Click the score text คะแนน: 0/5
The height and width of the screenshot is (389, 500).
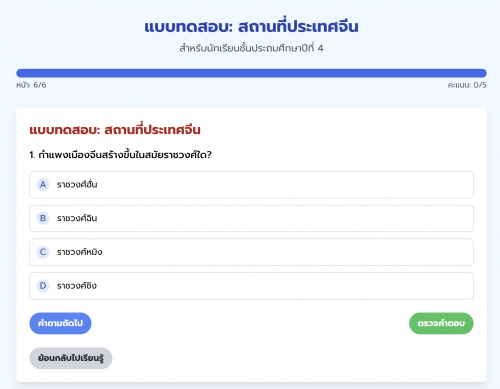tap(467, 85)
